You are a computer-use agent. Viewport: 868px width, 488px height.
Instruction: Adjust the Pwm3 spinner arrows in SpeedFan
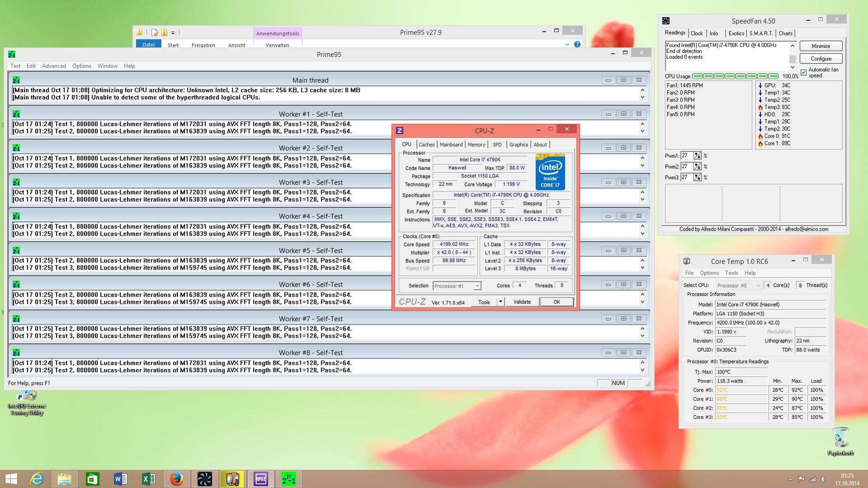click(x=697, y=177)
